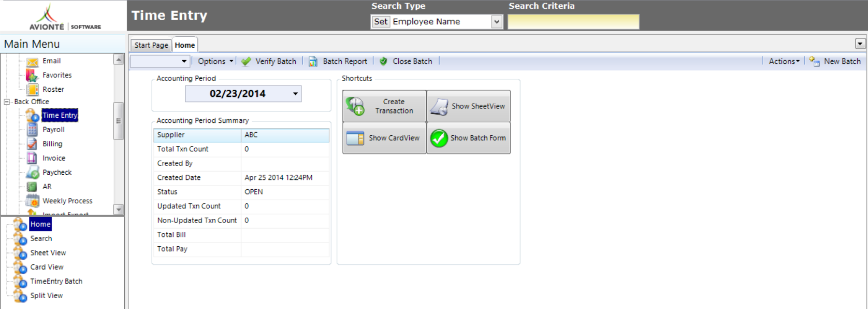Click the Time Entry clock icon

click(x=33, y=115)
